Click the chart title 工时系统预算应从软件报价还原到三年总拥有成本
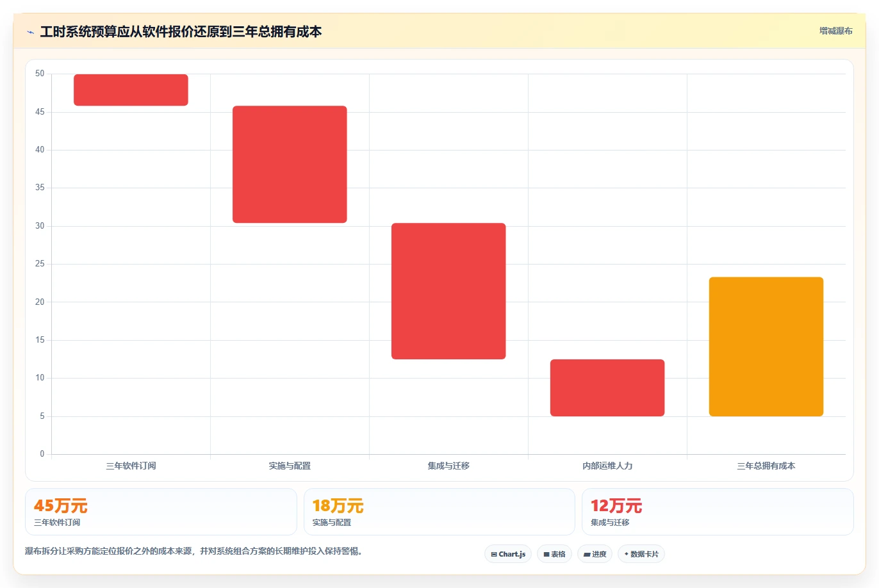This screenshot has width=879, height=588. click(x=181, y=31)
